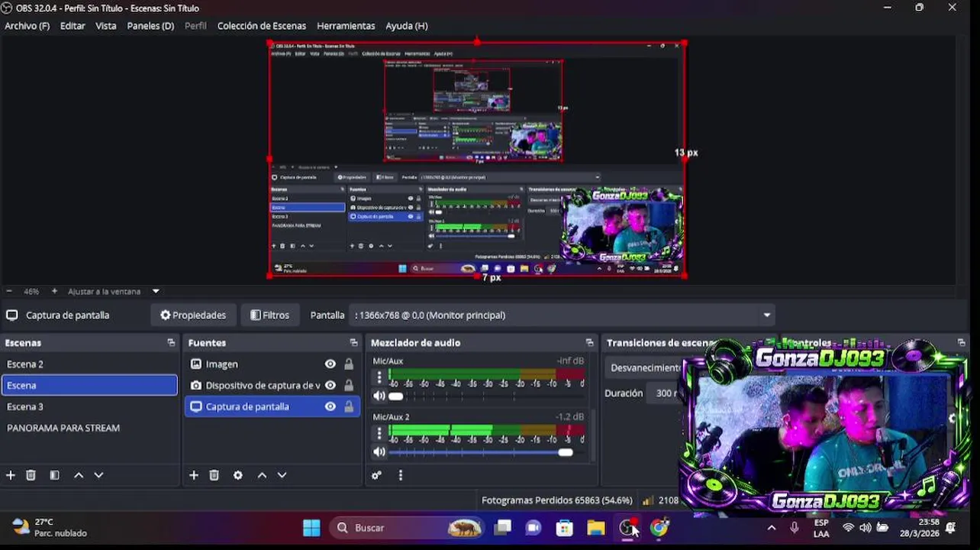Toggle lock on the Imagen source
The image size is (980, 550).
[x=349, y=364]
